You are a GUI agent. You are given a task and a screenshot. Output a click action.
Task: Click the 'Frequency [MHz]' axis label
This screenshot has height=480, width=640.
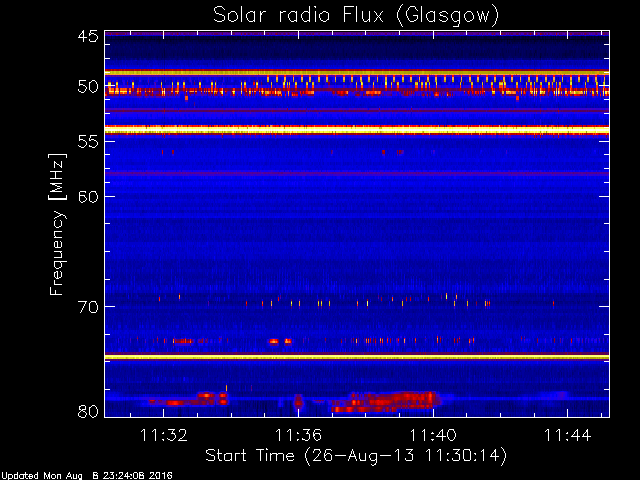[57, 224]
